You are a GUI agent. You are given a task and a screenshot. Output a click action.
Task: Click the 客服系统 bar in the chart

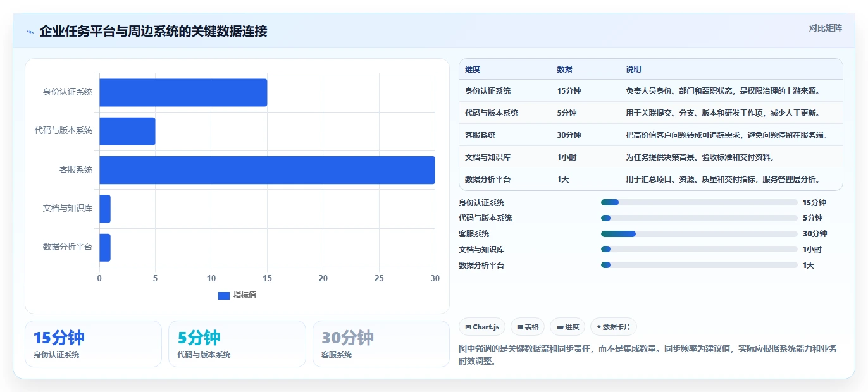click(267, 170)
